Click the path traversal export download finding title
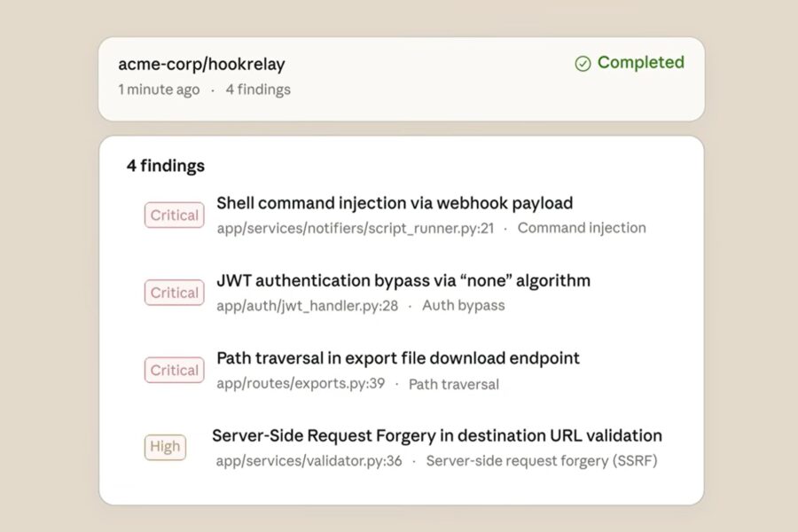 [x=398, y=358]
